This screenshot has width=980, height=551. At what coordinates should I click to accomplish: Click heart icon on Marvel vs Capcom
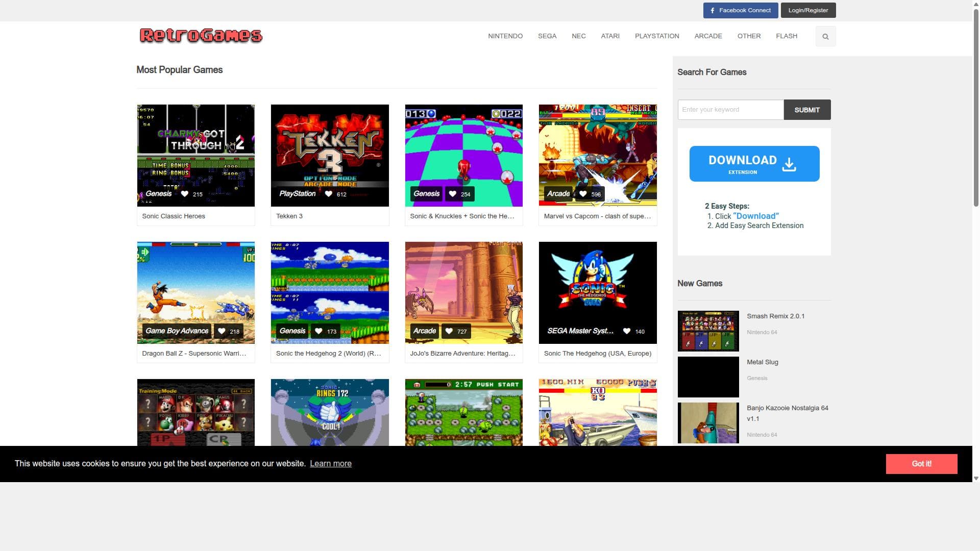[583, 194]
